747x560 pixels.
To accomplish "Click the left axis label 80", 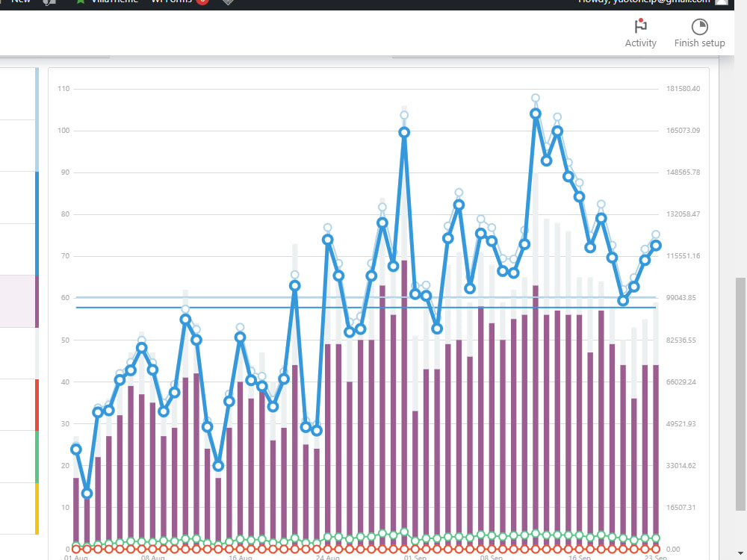I will tap(65, 214).
